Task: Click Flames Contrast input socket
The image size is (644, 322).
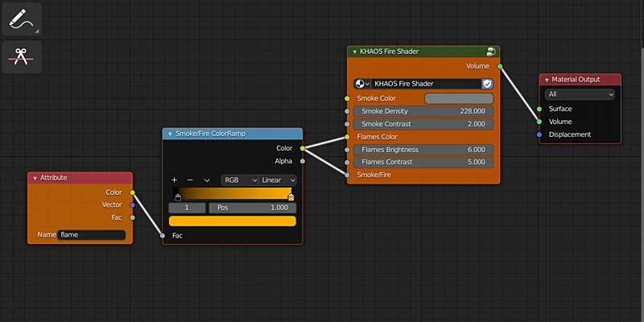Action: click(x=347, y=163)
